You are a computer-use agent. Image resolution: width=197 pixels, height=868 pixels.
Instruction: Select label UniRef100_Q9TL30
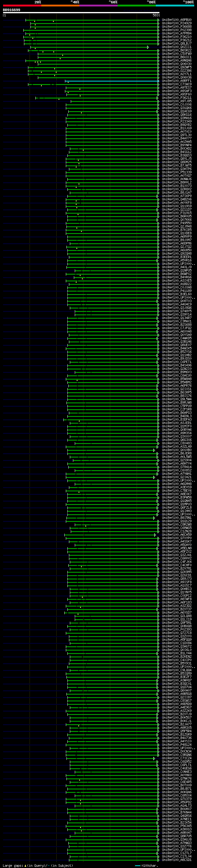pos(176,135)
